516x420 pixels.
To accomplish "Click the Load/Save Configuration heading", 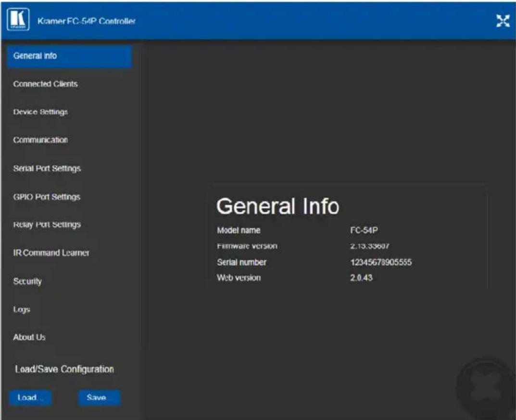I will click(x=64, y=369).
